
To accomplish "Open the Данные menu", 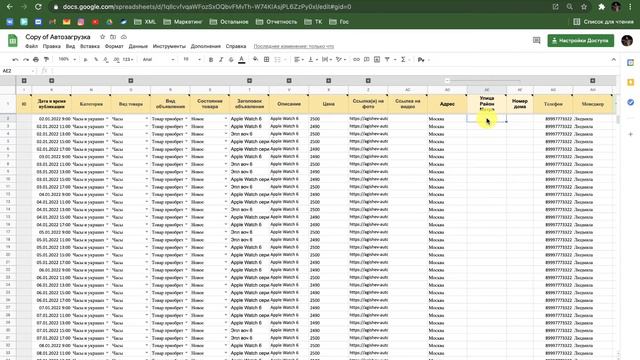I will point(138,47).
